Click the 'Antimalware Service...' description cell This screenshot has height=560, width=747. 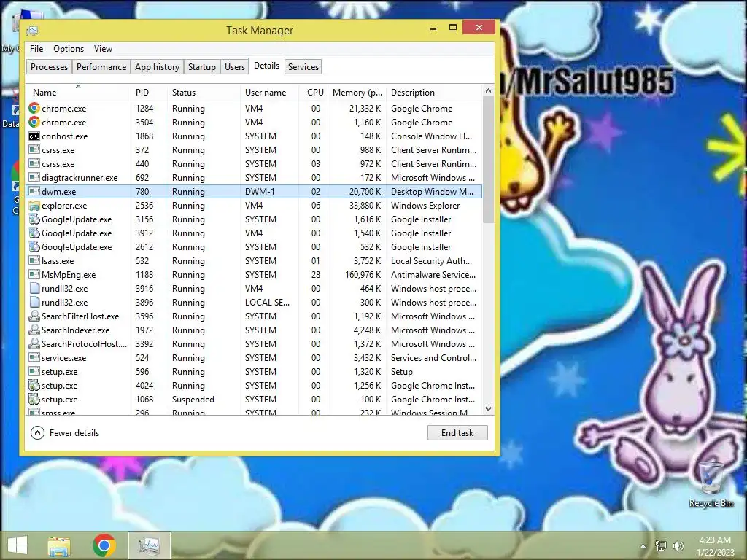click(433, 275)
